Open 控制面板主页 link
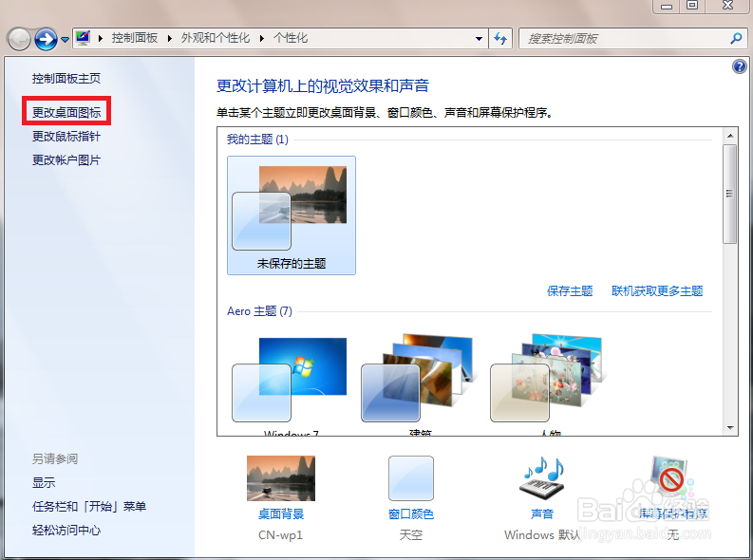 pos(66,78)
